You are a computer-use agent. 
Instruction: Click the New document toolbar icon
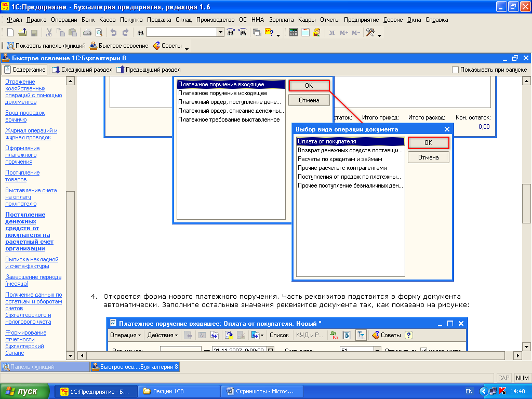10,33
